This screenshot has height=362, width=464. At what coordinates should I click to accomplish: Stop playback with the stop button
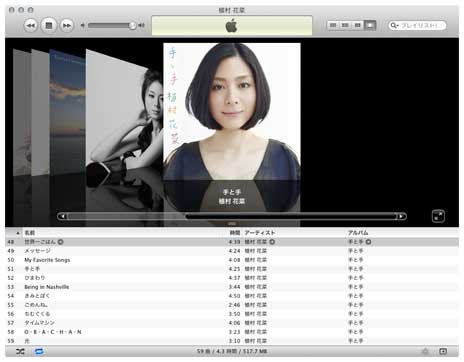pos(49,25)
